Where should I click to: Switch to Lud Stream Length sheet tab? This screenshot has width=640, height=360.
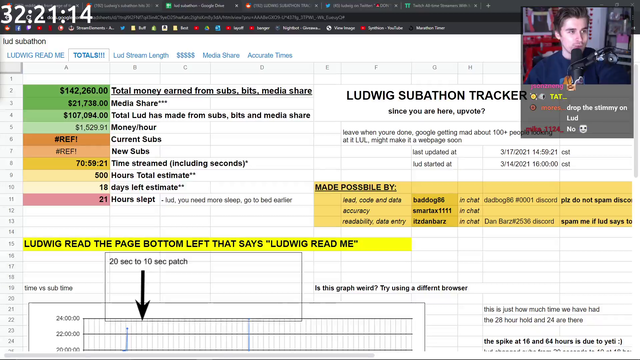pos(141,55)
